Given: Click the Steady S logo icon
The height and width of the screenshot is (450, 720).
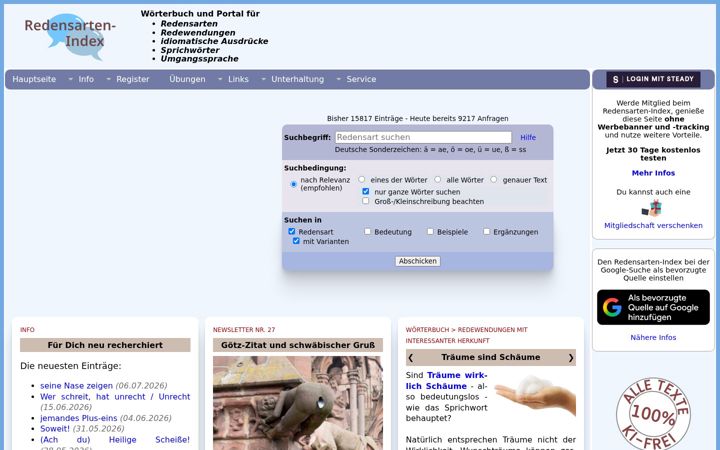Looking at the screenshot, I should point(615,79).
